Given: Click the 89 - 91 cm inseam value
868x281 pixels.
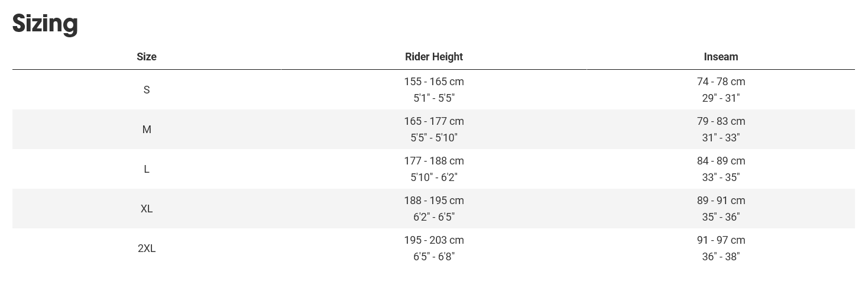Looking at the screenshot, I should tap(721, 201).
